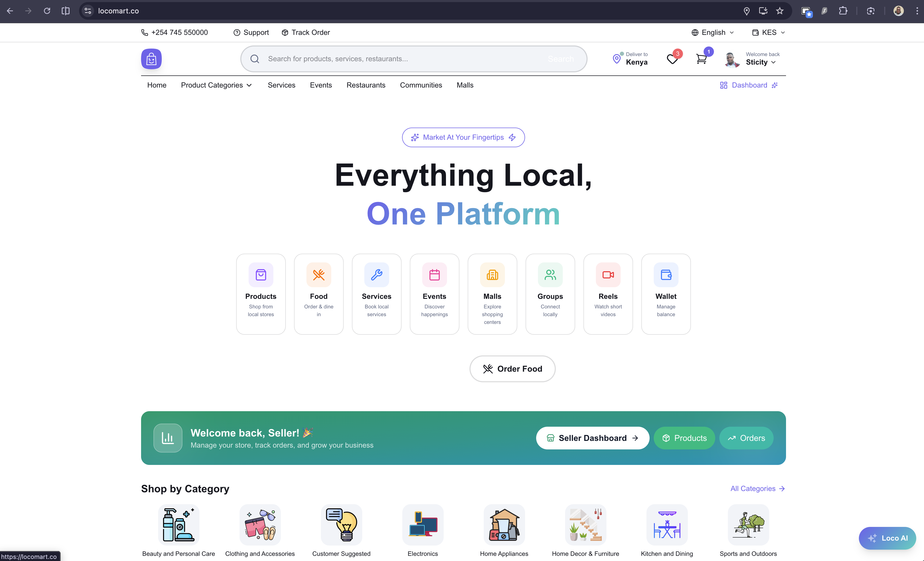Viewport: 924px width, 561px height.
Task: Open the Services booking wrench icon
Action: [x=376, y=275]
